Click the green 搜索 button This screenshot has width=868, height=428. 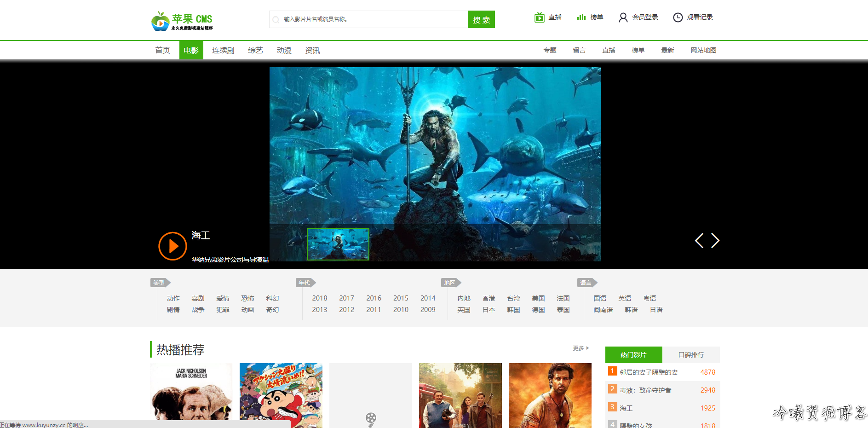click(482, 19)
